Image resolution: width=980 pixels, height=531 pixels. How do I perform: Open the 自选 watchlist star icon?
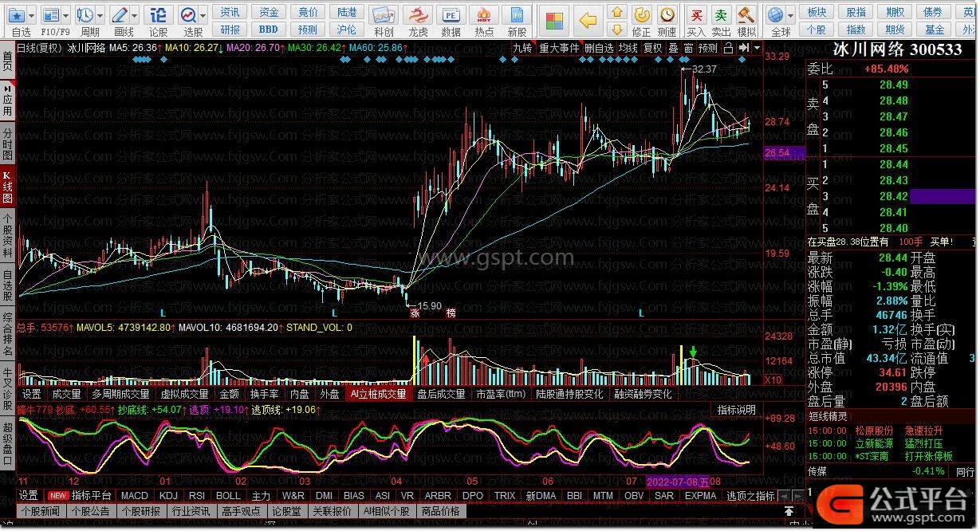(17, 14)
